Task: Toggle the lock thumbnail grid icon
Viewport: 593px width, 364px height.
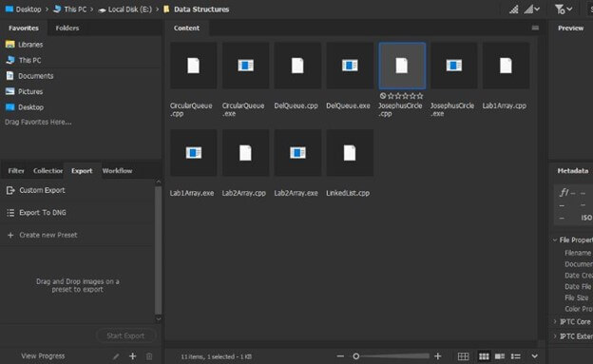Action: click(464, 356)
